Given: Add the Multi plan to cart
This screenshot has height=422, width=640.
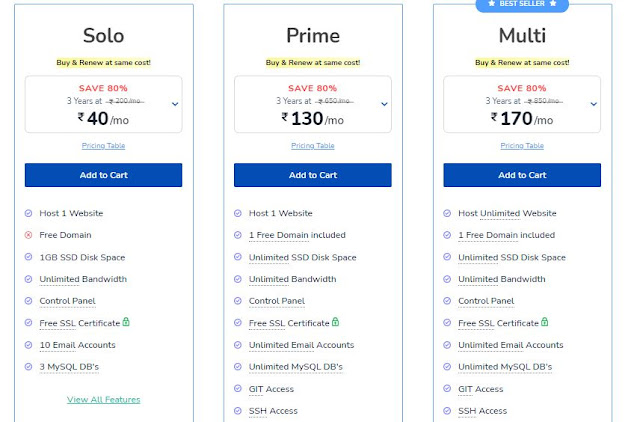Looking at the screenshot, I should coord(522,175).
